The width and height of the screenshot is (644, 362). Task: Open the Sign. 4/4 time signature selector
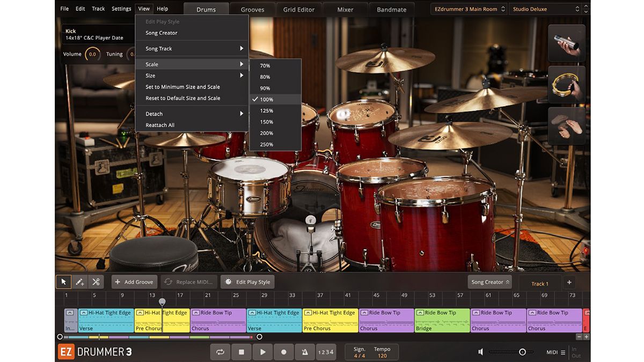[x=360, y=352]
